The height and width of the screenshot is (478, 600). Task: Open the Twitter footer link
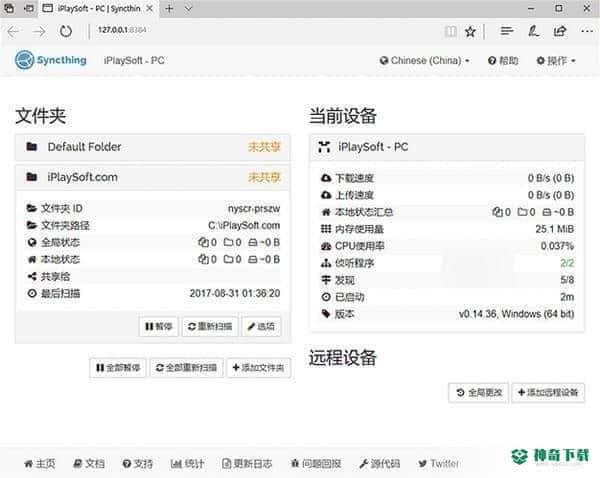[439, 464]
